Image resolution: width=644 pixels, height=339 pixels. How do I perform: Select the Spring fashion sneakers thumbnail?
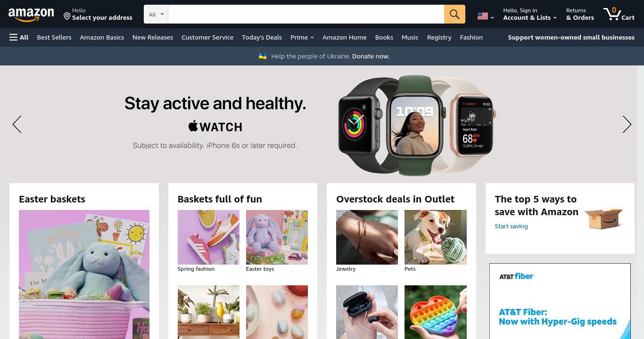click(208, 237)
